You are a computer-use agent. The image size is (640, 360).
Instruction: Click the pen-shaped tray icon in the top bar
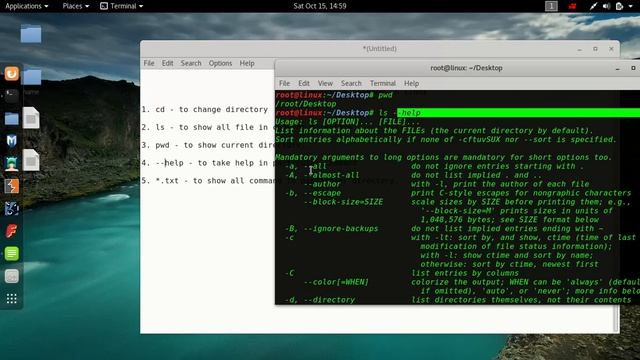pos(593,6)
